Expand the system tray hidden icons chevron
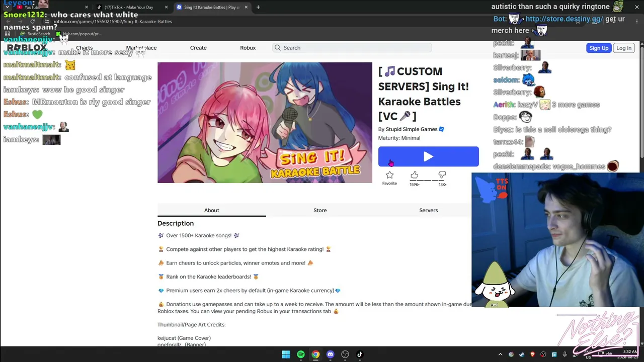 pos(500,354)
